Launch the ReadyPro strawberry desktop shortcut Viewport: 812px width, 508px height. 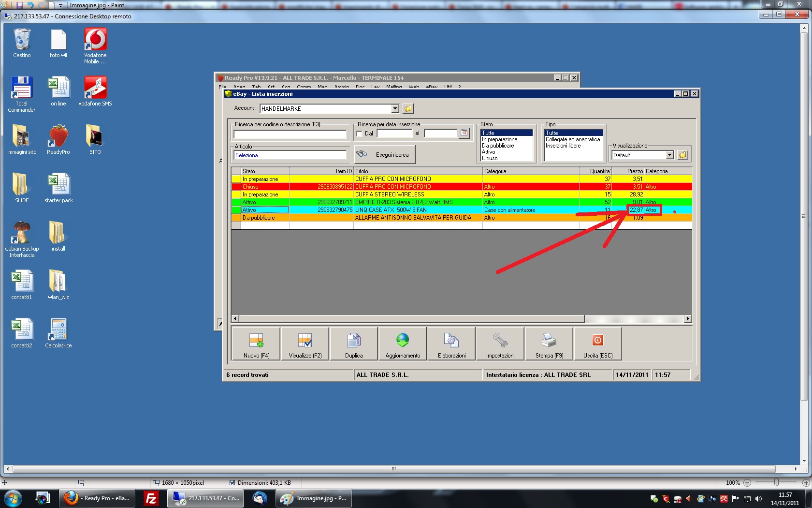tap(58, 139)
